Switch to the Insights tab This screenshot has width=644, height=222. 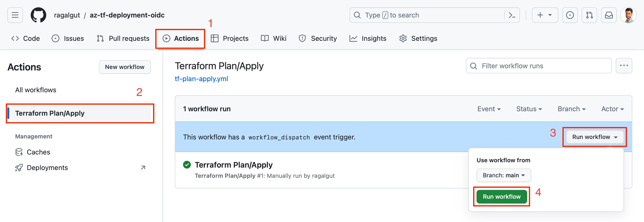pos(368,38)
